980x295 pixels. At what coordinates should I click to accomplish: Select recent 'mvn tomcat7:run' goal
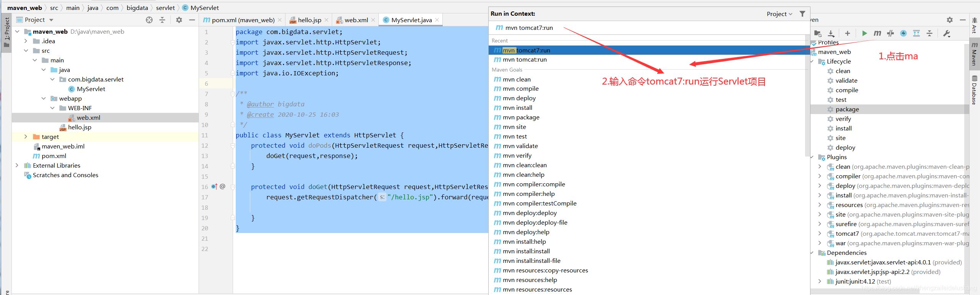coord(649,50)
